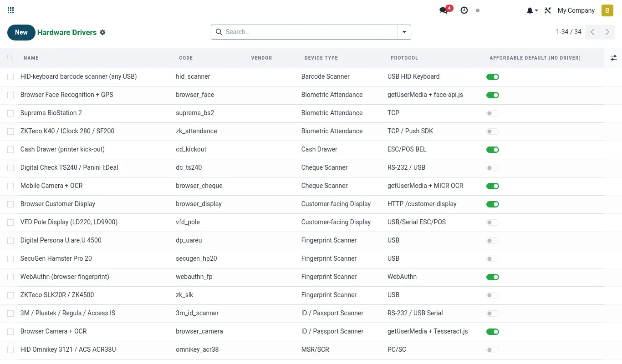Sort by the Device Type column
This screenshot has height=364, width=622.
(x=321, y=58)
